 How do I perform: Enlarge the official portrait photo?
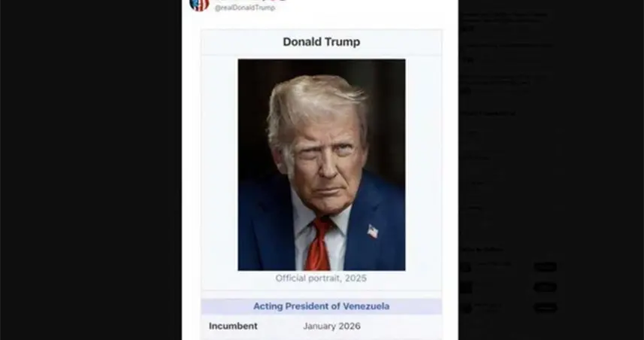[x=322, y=165]
